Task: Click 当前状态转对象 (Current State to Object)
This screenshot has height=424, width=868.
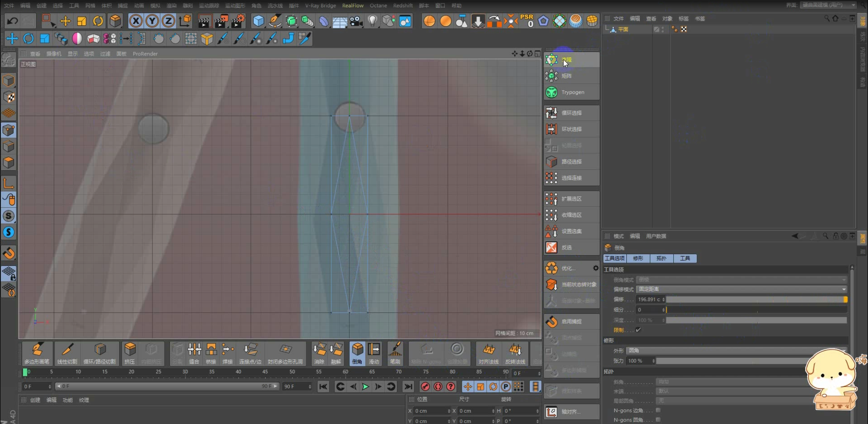Action: pos(571,285)
